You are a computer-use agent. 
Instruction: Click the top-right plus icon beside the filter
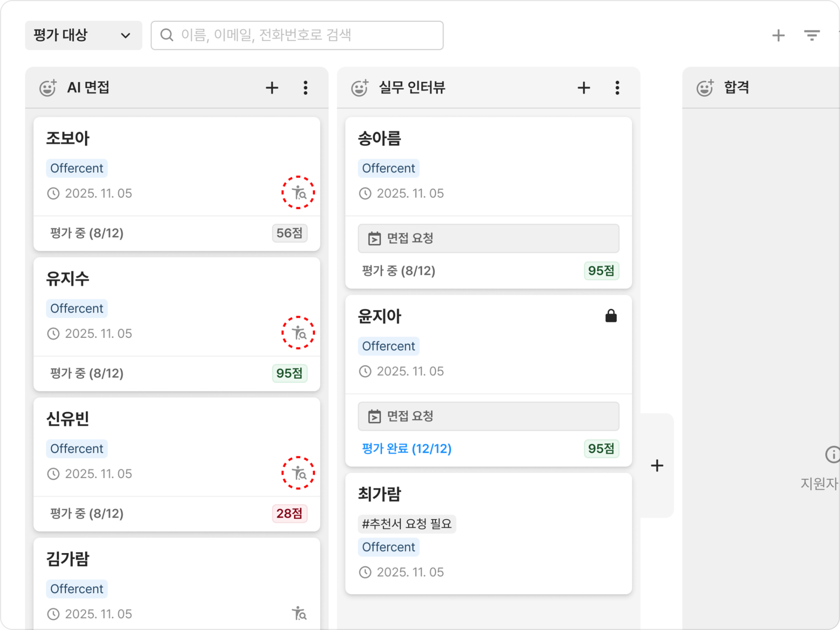pyautogui.click(x=778, y=35)
